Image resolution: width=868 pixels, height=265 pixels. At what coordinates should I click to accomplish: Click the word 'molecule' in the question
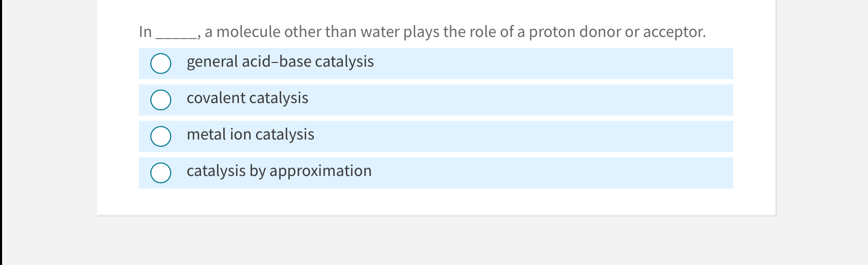(x=248, y=32)
